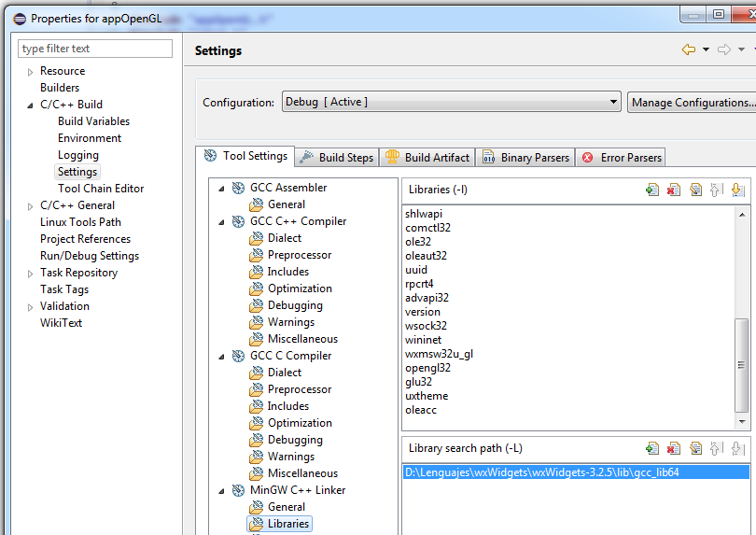
Task: Open the Error Parsers tab
Action: pyautogui.click(x=622, y=158)
